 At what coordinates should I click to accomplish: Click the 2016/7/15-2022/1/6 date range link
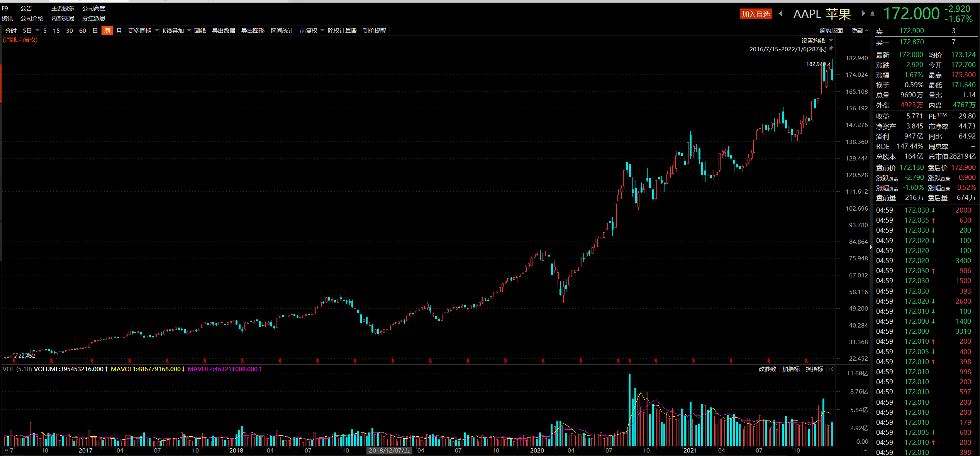[x=788, y=49]
